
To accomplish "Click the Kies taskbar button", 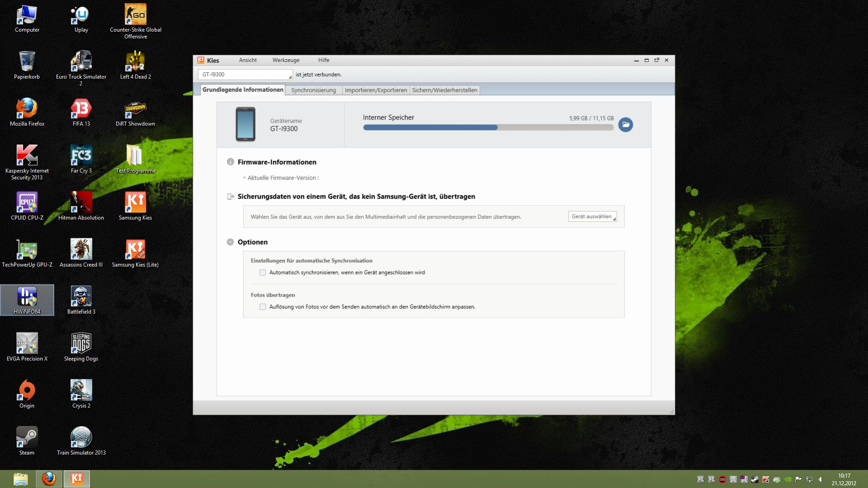I will [x=77, y=479].
